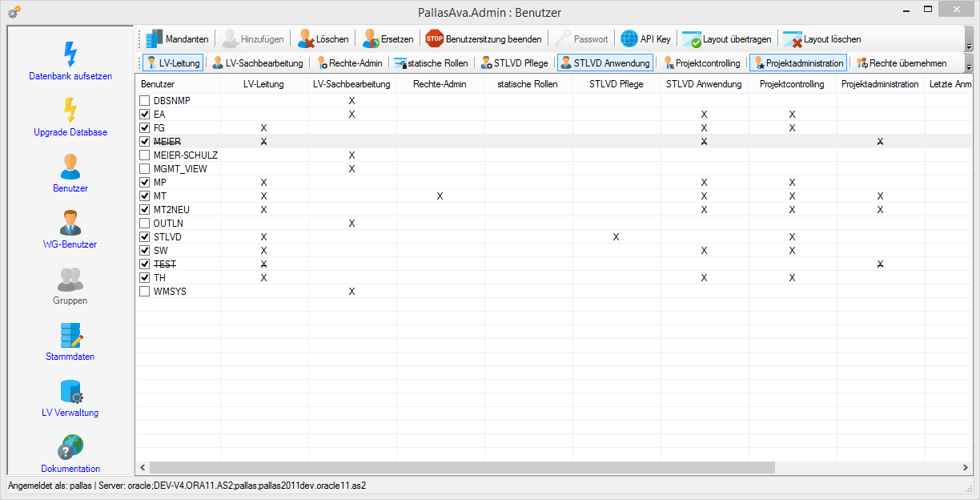Toggle the STLVD Anwendung role button
Viewport: 980px width, 500px height.
(605, 62)
